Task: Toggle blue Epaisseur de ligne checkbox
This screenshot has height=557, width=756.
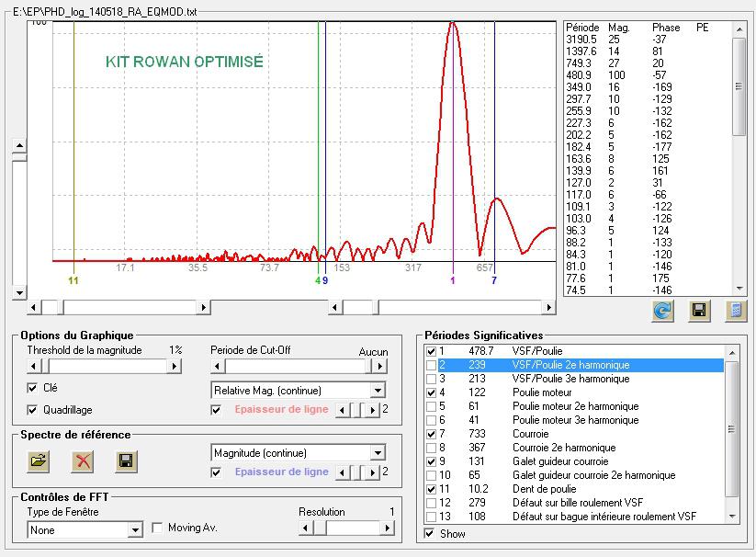Action: click(x=216, y=472)
